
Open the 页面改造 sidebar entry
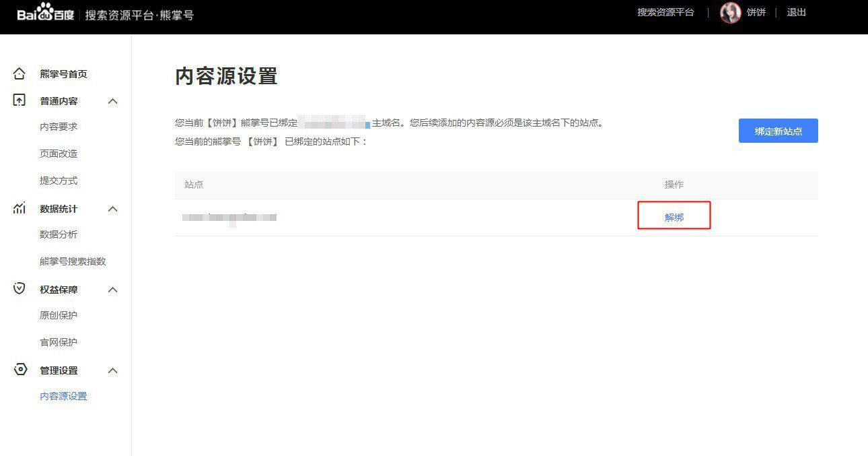pos(59,153)
